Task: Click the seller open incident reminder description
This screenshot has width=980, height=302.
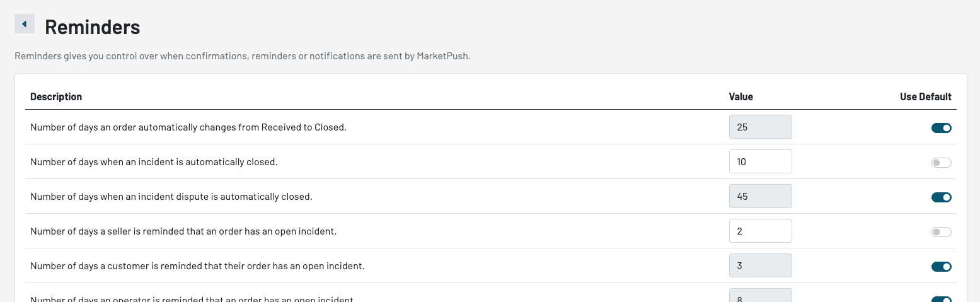Action: (x=183, y=231)
